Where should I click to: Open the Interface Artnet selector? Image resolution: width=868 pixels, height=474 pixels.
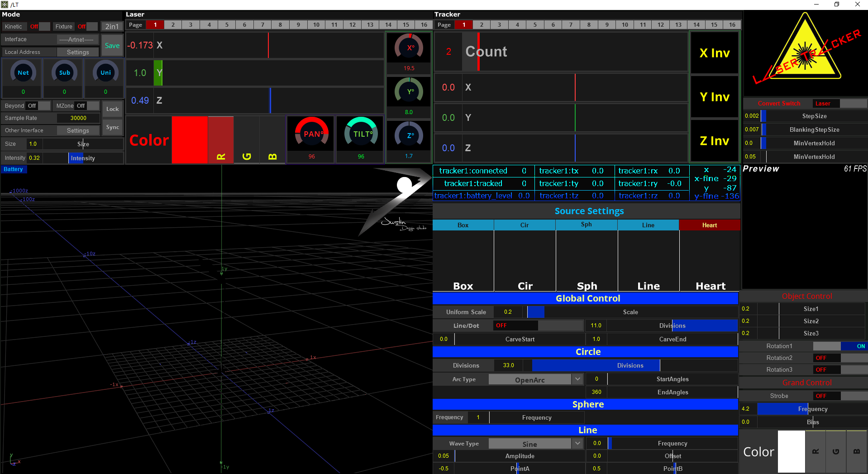(77, 39)
